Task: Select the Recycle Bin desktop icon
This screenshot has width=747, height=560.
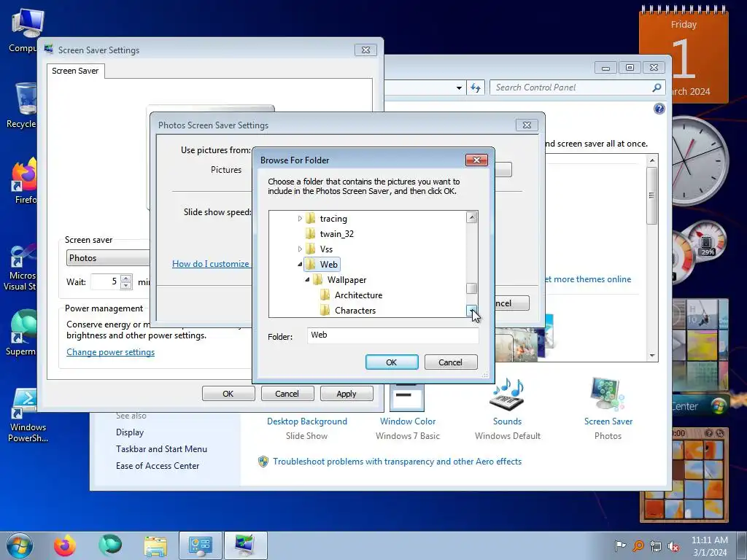Action: point(21,106)
